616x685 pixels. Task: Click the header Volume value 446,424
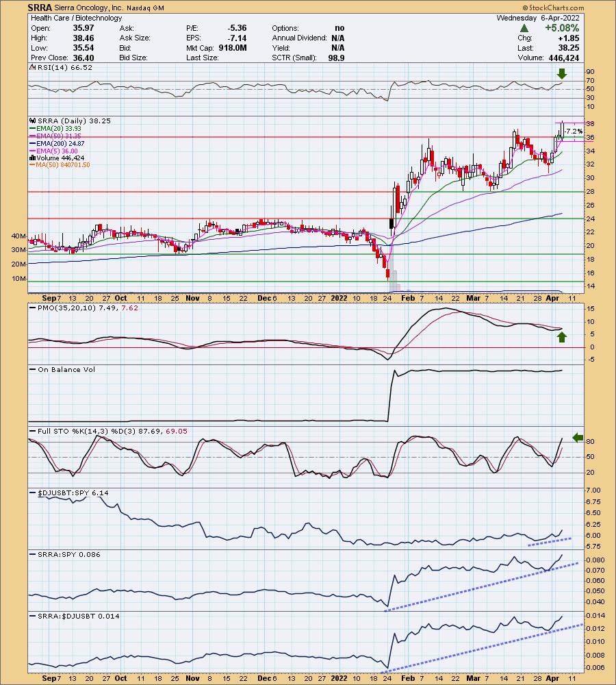(x=565, y=58)
